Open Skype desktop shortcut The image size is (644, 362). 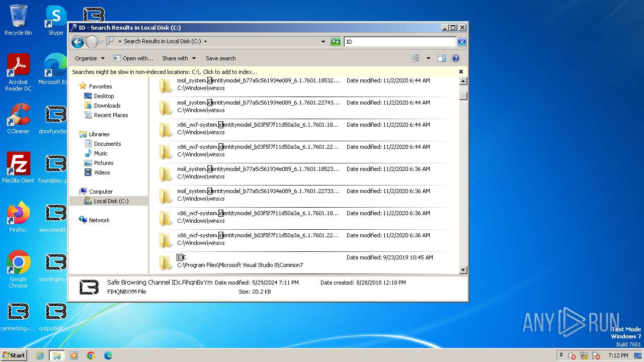pos(55,20)
